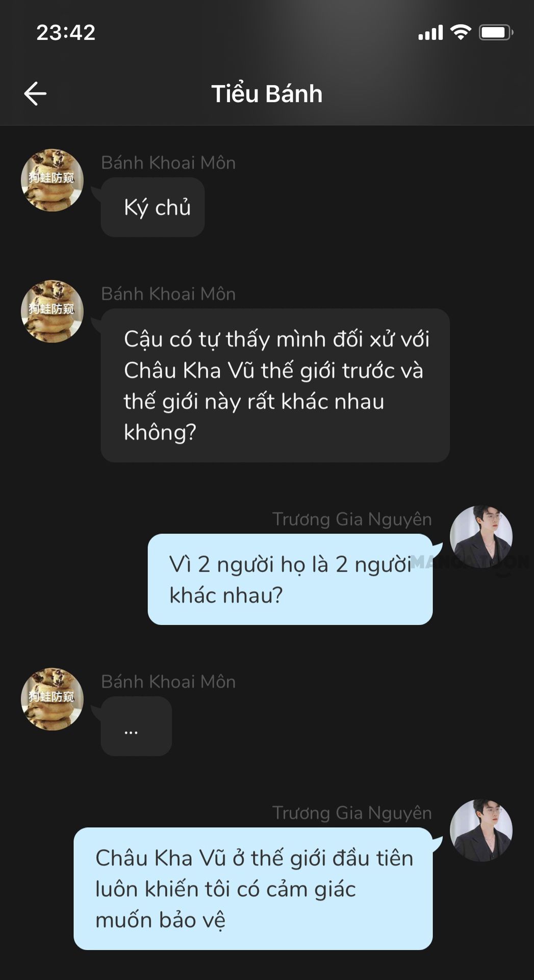The width and height of the screenshot is (534, 980).
Task: Tap the cellular signal bars icon
Action: [431, 33]
